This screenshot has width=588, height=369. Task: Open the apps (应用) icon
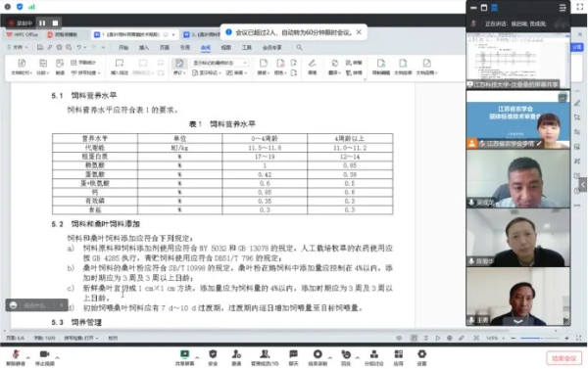coord(398,358)
